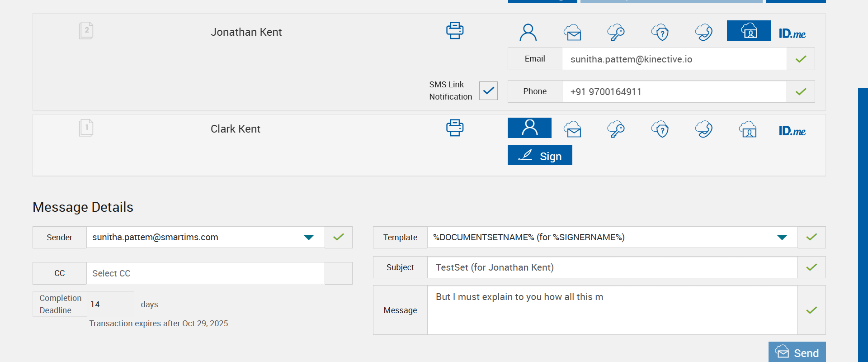The image size is (868, 362).
Task: Click into the Subject text field
Action: coord(612,267)
